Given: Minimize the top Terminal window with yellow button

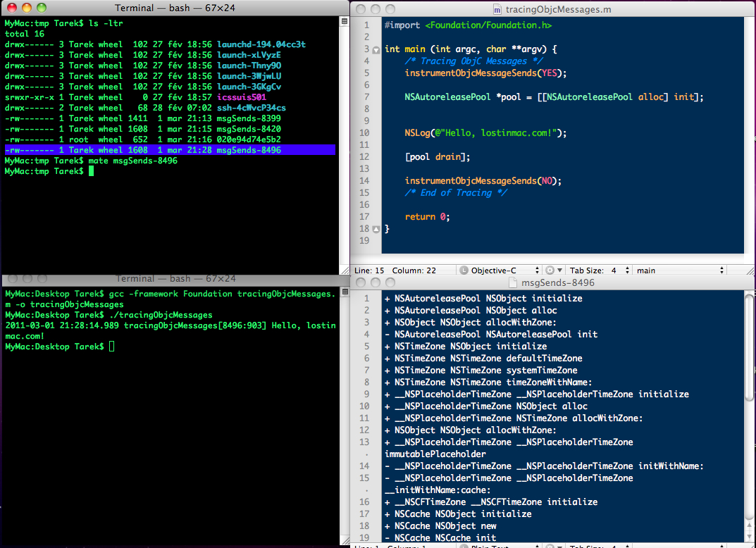Looking at the screenshot, I should click(27, 8).
